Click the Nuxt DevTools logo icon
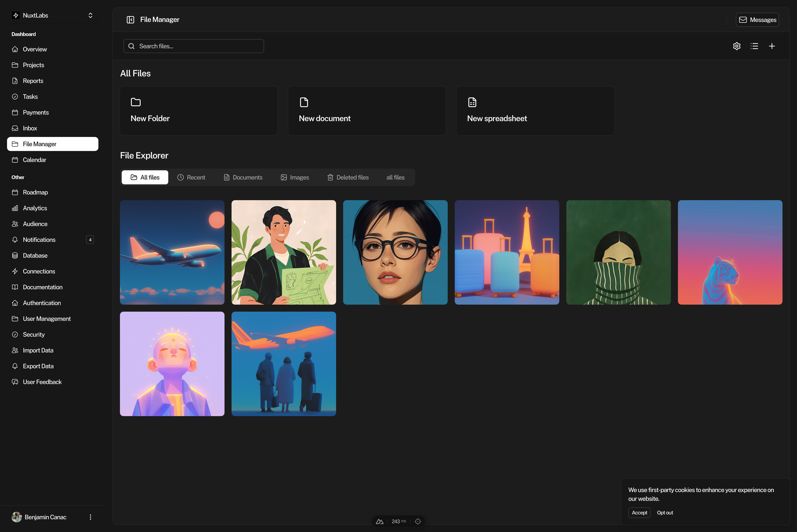Screen dimensions: 797x532 point(380,521)
